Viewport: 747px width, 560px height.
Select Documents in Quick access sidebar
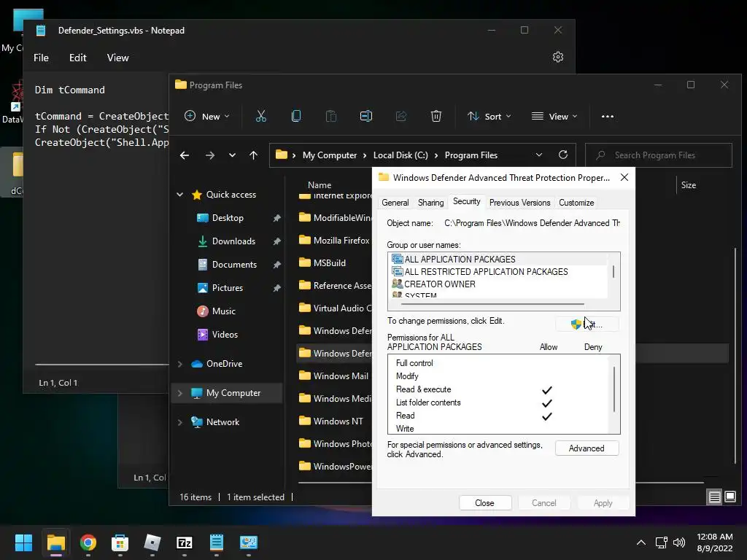[234, 264]
